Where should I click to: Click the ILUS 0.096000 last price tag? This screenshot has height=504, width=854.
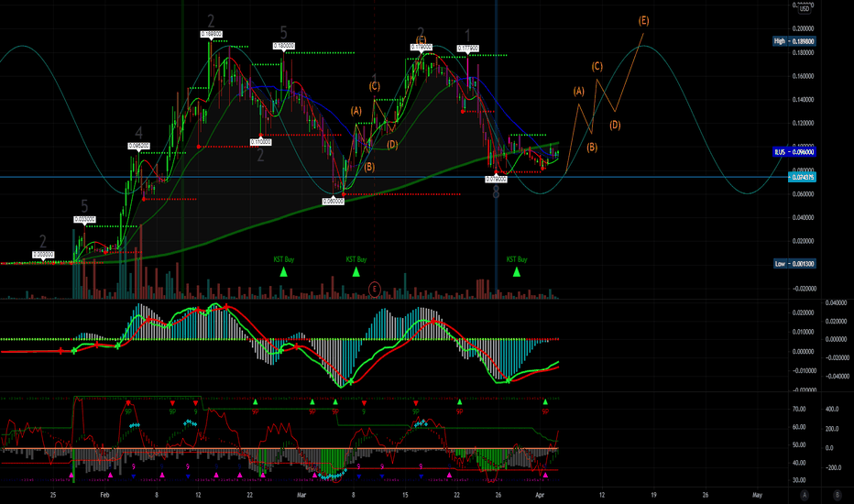click(x=794, y=152)
